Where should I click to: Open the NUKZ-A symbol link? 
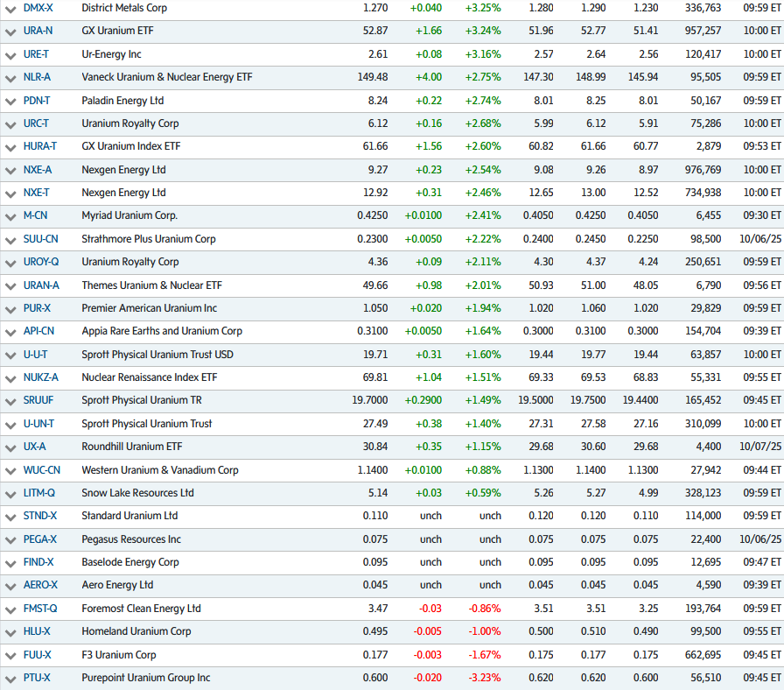point(40,377)
